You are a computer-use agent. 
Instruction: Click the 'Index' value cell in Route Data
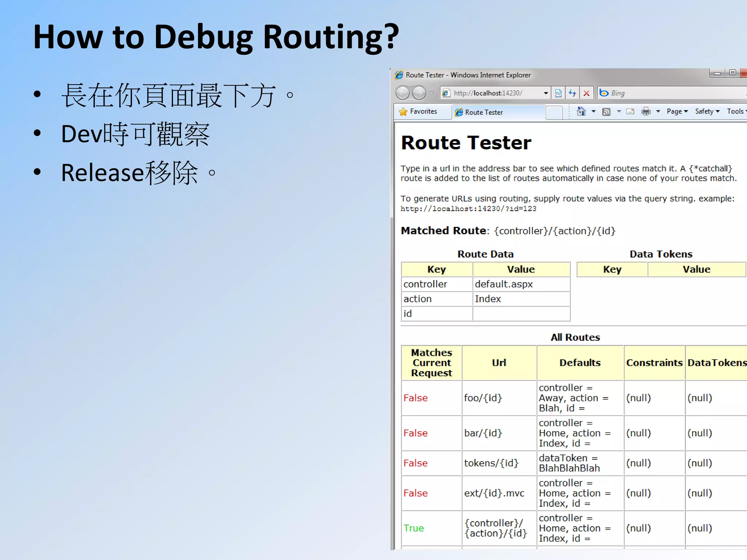(521, 299)
